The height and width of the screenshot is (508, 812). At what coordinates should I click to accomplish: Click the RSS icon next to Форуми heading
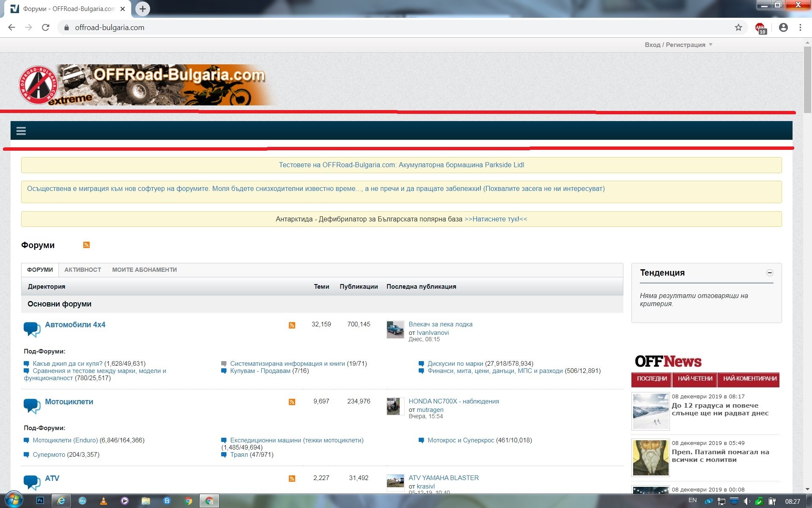point(86,245)
